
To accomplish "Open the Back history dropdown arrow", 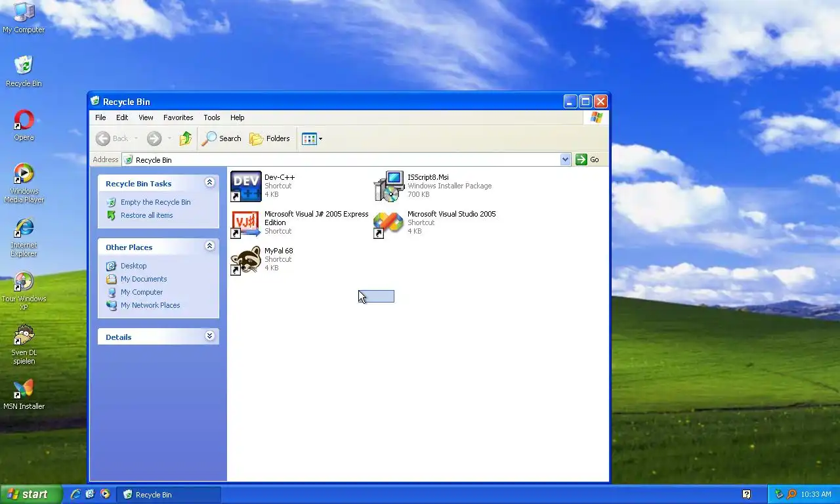I will tap(136, 138).
